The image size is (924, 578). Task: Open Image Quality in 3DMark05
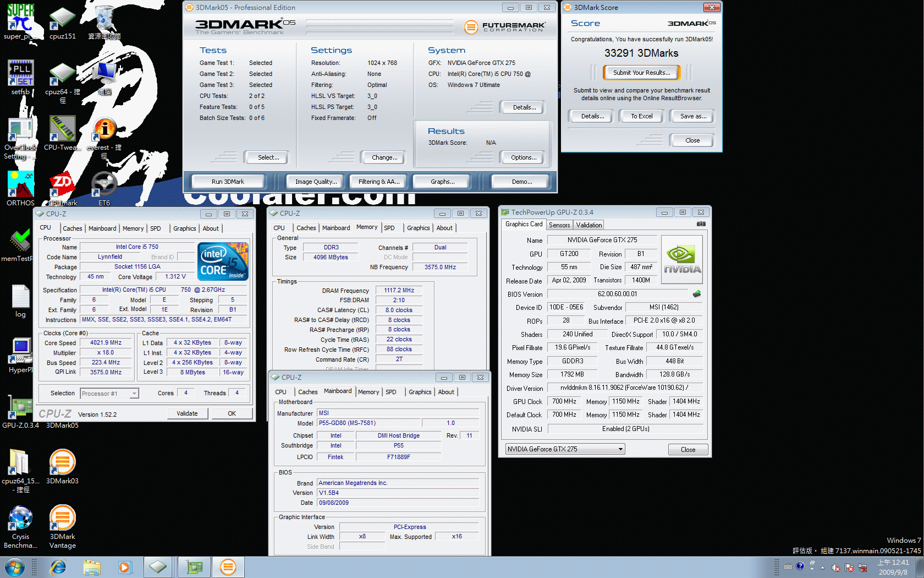[316, 182]
